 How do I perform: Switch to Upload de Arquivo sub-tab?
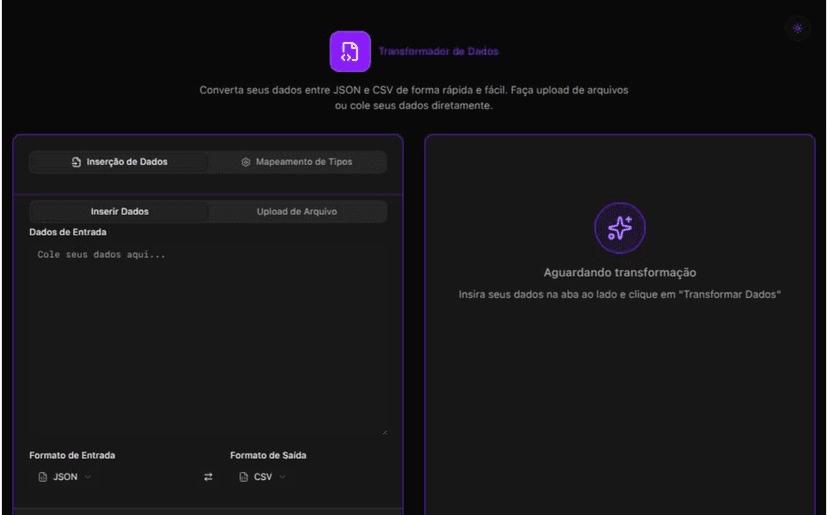point(297,211)
